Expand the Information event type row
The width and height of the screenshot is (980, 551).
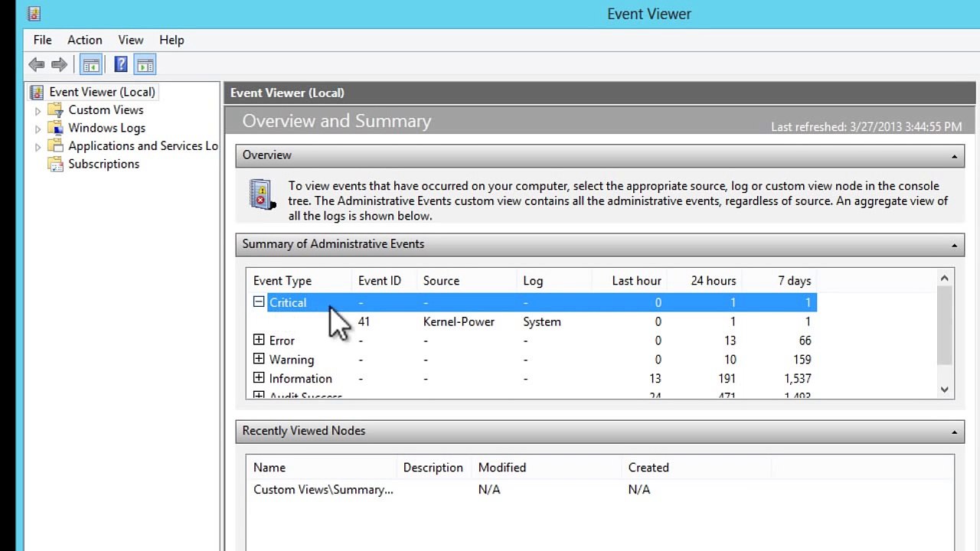[x=259, y=377]
